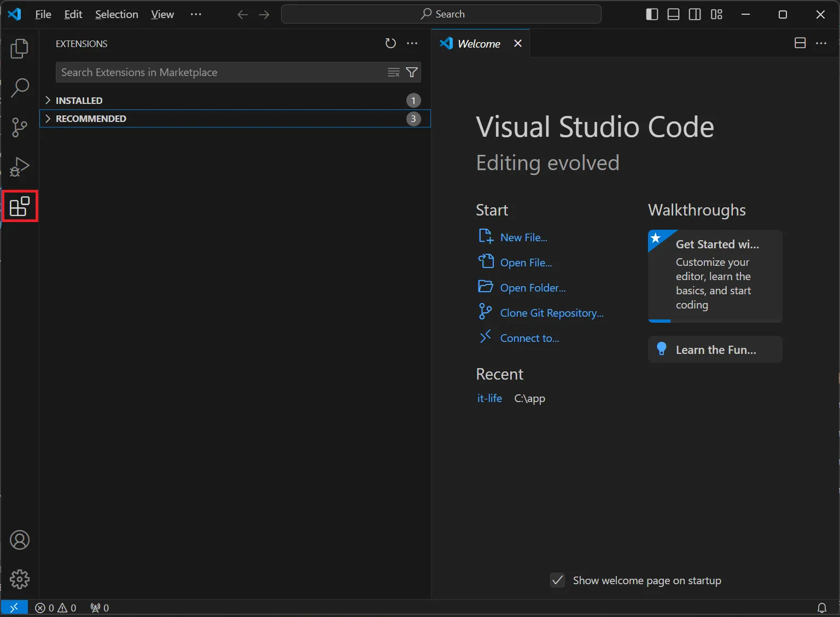This screenshot has height=617, width=840.
Task: Open editor more actions ellipsis
Action: (821, 43)
